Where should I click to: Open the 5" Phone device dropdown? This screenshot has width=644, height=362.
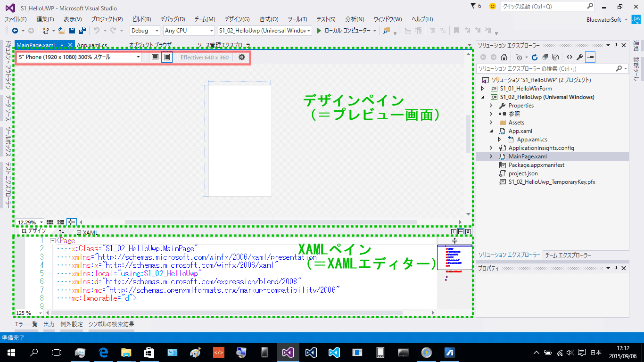[x=79, y=57]
